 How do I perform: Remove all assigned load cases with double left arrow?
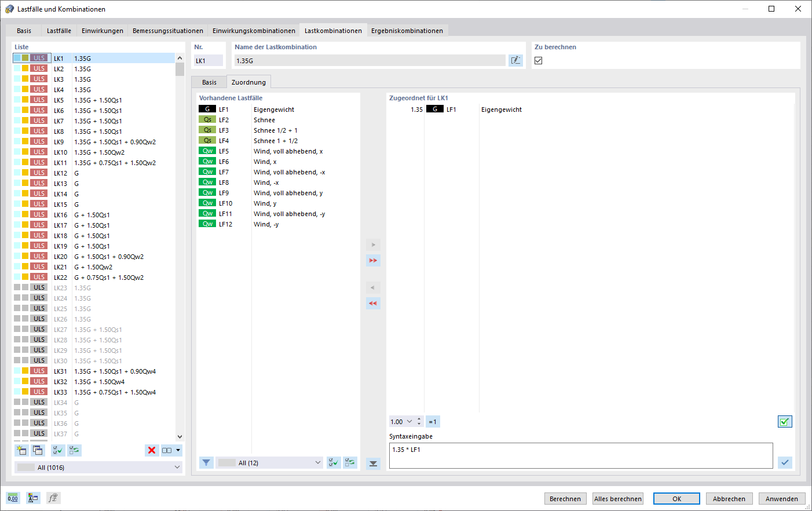[374, 303]
